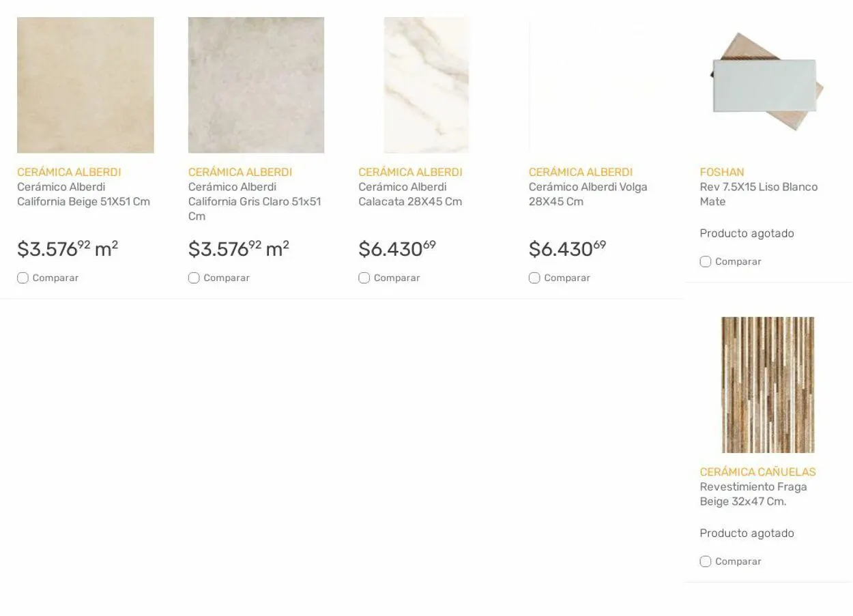
Task: Click the CERÁMICA CAÑUELAS brand label
Action: (757, 472)
